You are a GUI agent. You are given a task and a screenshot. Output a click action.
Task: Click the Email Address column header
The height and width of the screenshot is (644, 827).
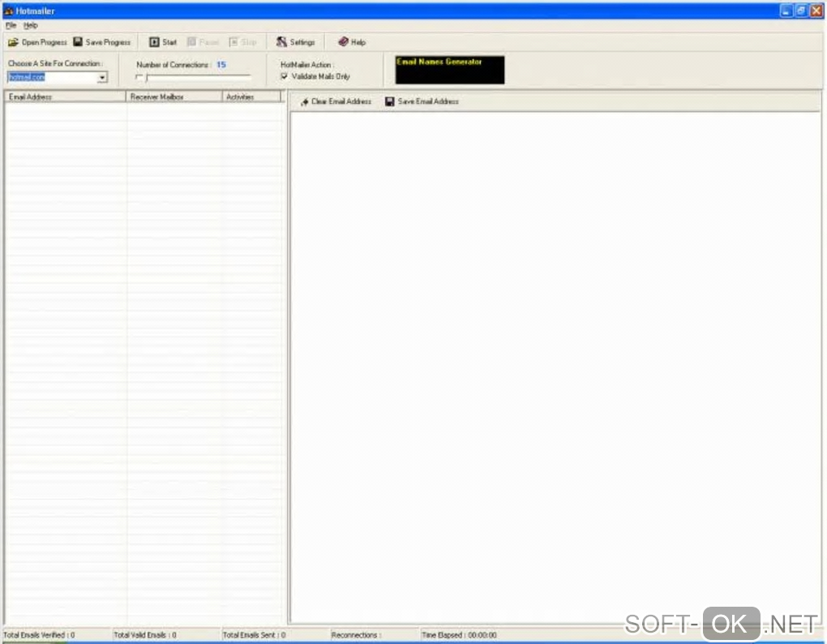tap(66, 97)
